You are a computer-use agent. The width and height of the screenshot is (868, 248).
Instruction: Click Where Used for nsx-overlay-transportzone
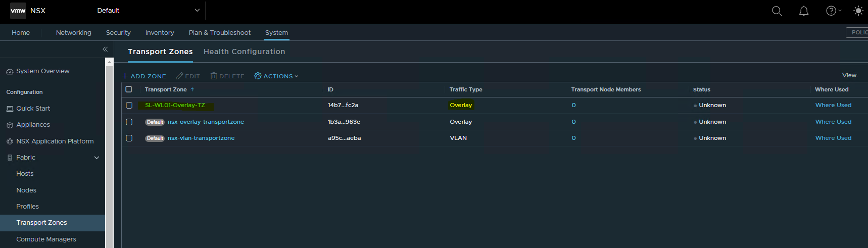[x=833, y=122]
